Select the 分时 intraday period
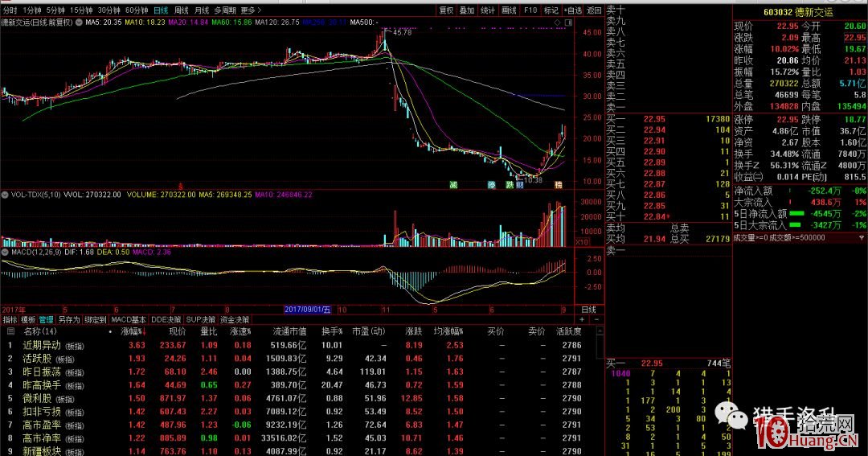The height and width of the screenshot is (456, 868). (x=10, y=10)
